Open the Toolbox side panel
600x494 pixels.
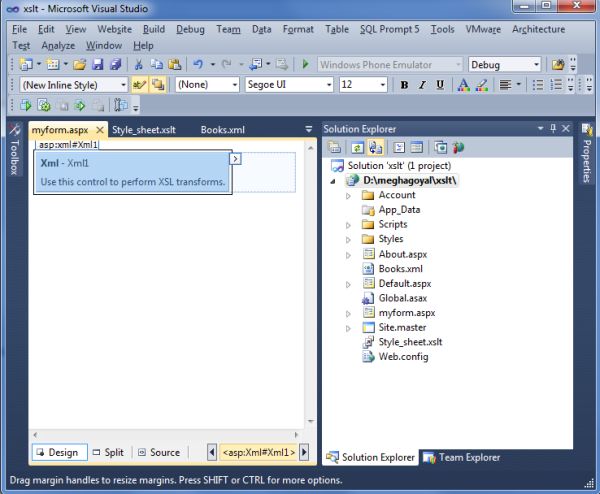click(15, 150)
